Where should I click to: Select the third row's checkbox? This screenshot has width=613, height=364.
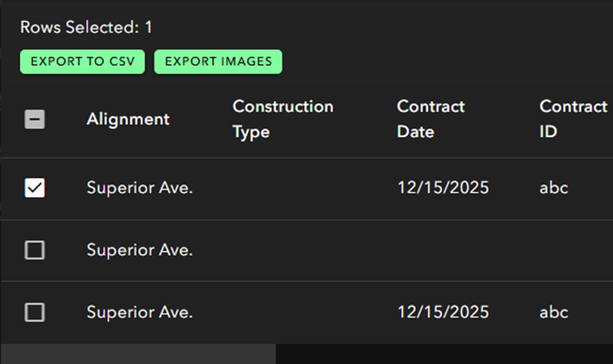[35, 312]
